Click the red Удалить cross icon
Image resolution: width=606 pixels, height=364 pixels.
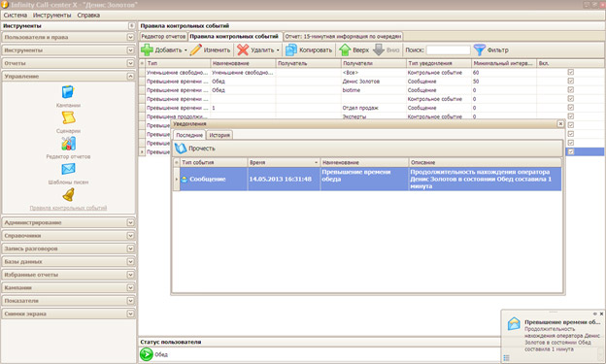243,50
